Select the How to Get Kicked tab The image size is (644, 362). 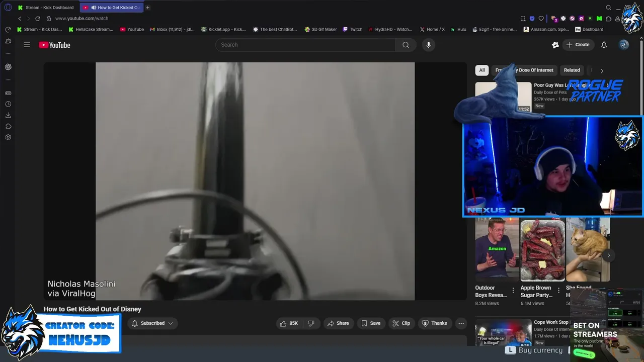[x=112, y=8]
